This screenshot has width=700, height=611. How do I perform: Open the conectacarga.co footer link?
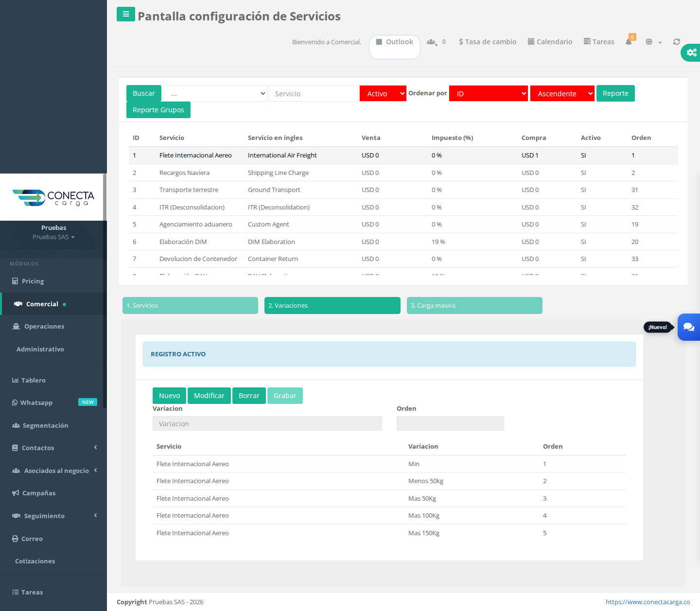648,602
